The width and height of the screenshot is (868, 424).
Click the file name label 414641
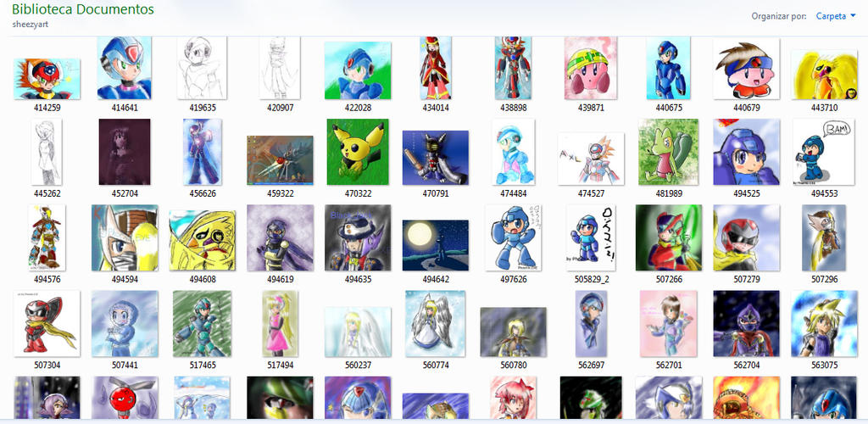(x=125, y=108)
